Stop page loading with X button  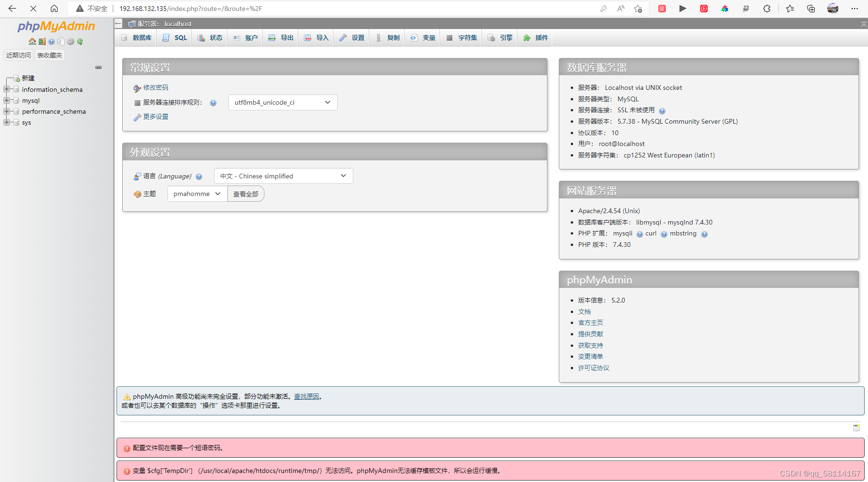tap(33, 9)
